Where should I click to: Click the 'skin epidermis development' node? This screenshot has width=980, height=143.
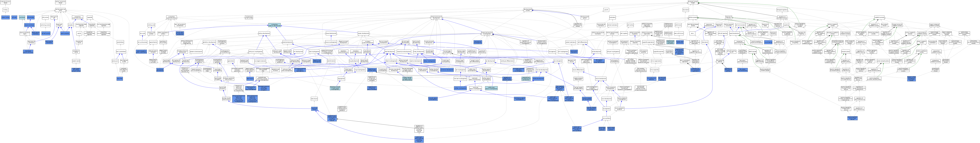176,61
